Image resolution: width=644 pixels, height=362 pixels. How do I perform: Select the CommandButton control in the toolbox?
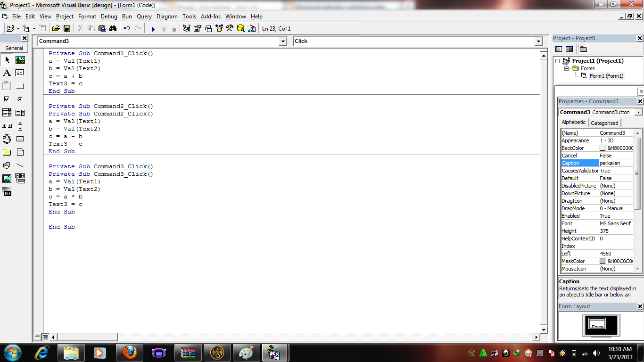20,86
